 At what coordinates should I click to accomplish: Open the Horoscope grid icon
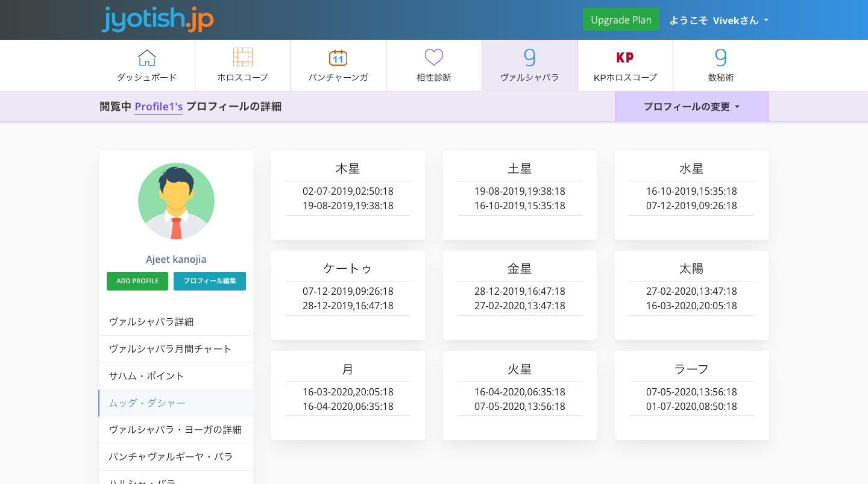click(242, 57)
